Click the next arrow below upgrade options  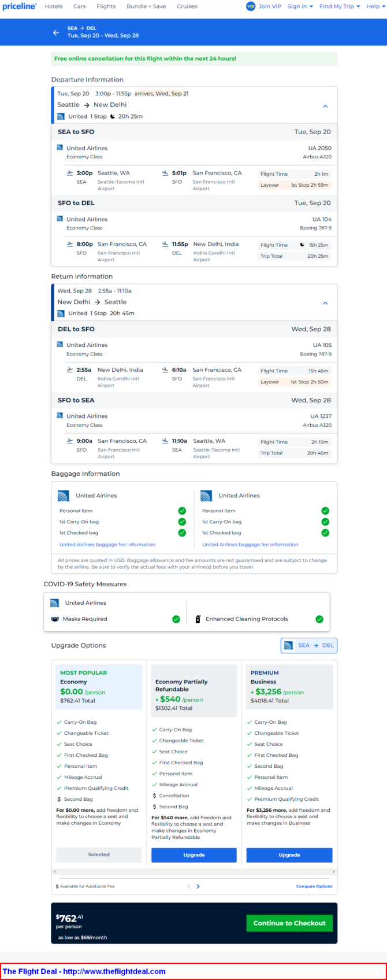click(198, 886)
